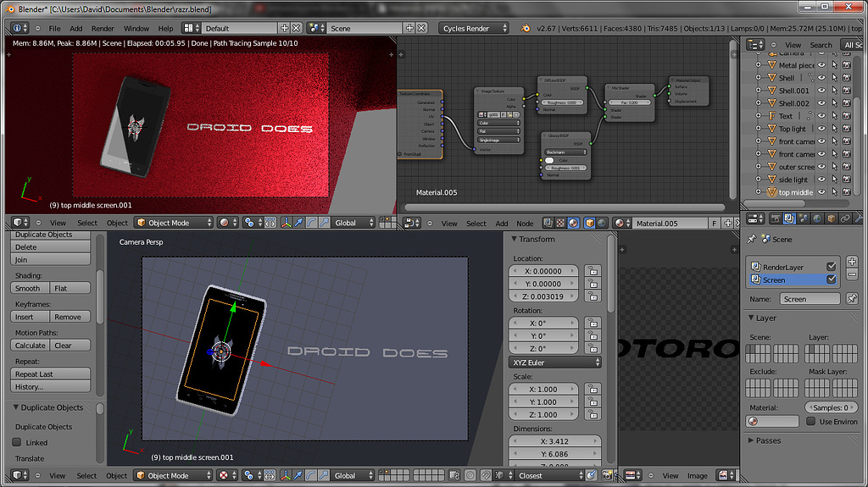Choose world shader nodes type
868x487 pixels.
coord(603,223)
